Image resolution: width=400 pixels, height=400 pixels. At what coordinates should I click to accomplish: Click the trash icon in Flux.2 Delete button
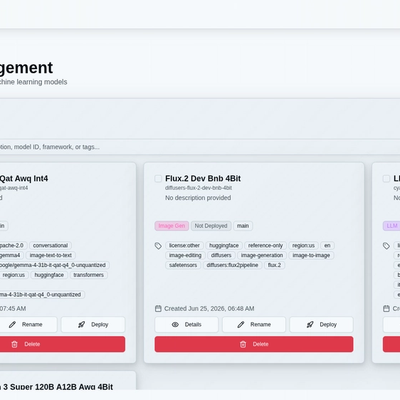(x=243, y=344)
